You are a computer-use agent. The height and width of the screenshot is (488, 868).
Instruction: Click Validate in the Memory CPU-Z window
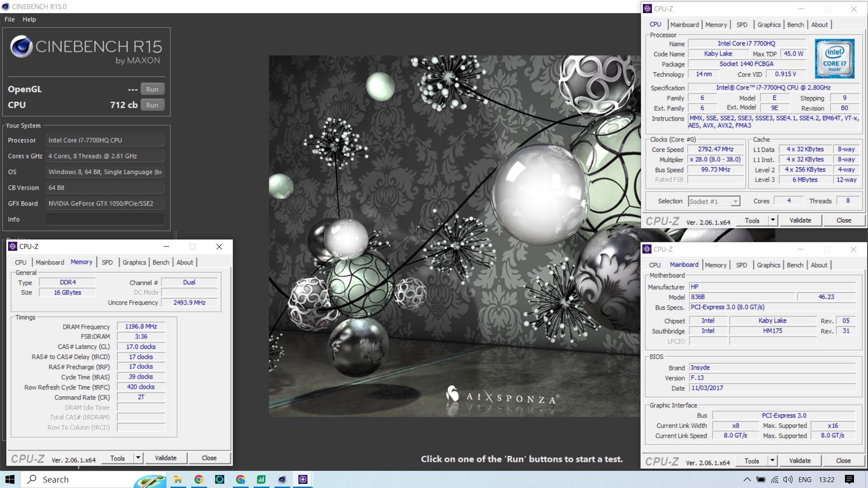(165, 458)
